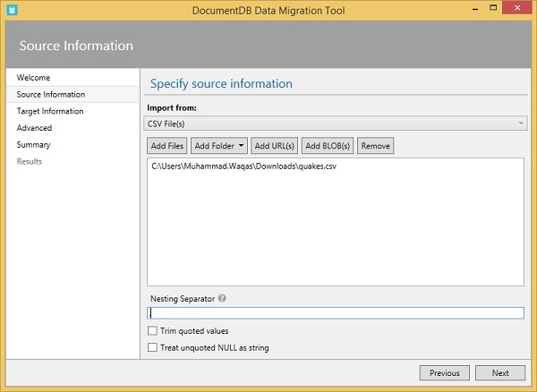Expand the Add Folder dropdown arrow
The width and height of the screenshot is (537, 392).
point(241,146)
